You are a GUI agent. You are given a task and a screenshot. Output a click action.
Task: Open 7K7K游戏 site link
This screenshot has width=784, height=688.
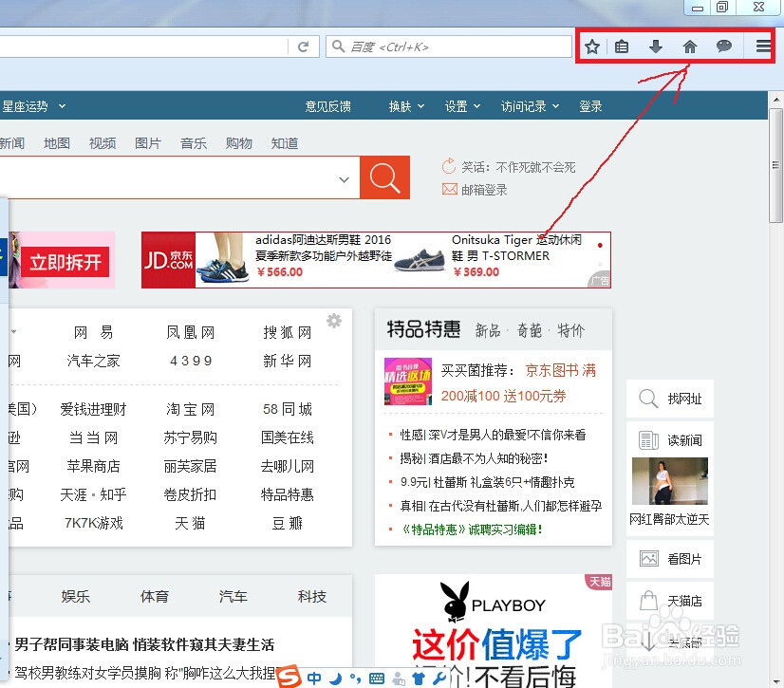(x=94, y=523)
